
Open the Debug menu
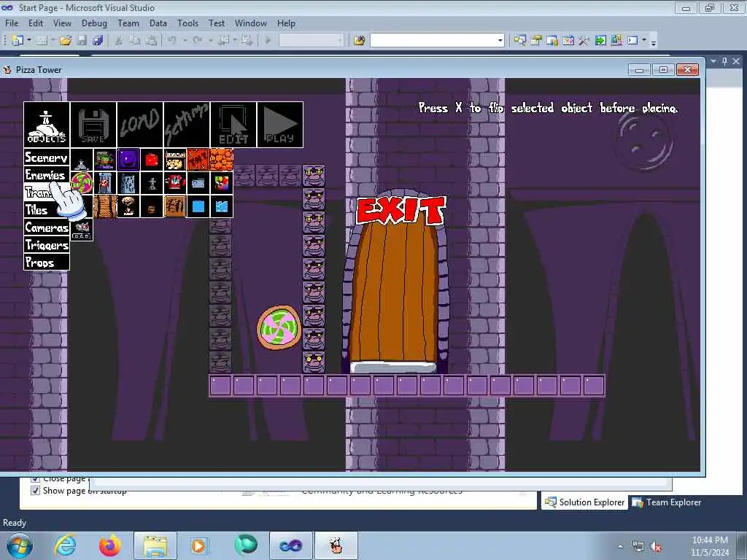pyautogui.click(x=94, y=23)
